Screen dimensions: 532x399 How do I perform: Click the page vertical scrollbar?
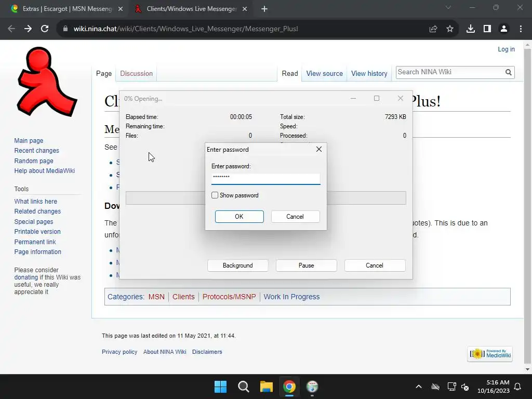(x=527, y=207)
